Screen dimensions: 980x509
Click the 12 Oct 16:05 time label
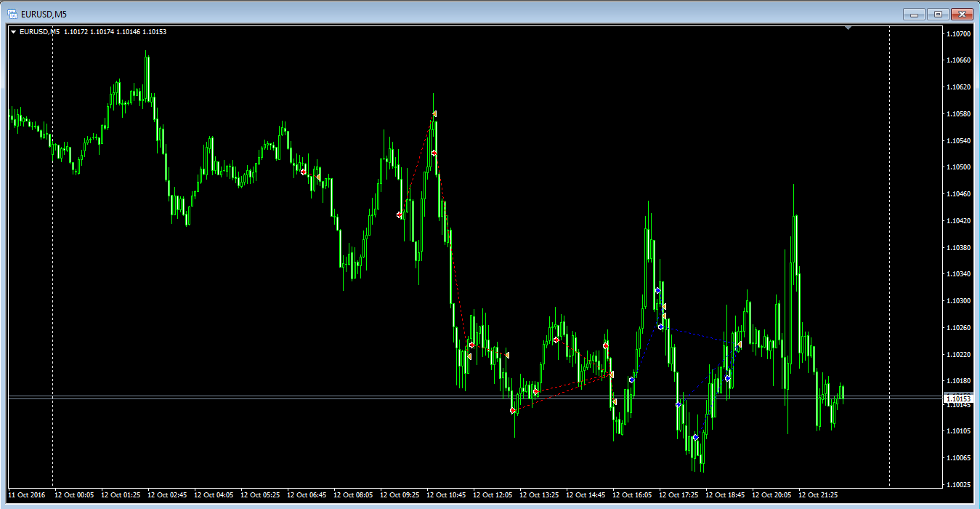pos(632,495)
